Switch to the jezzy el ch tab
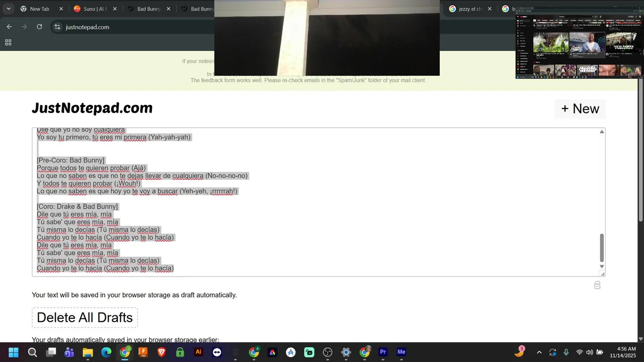The height and width of the screenshot is (362, 644). click(x=470, y=9)
